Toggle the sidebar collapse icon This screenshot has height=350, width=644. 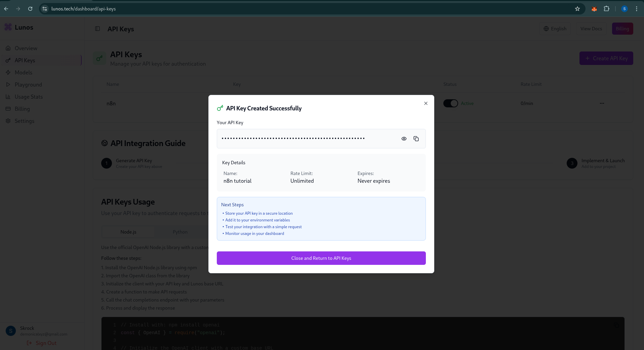tap(97, 29)
